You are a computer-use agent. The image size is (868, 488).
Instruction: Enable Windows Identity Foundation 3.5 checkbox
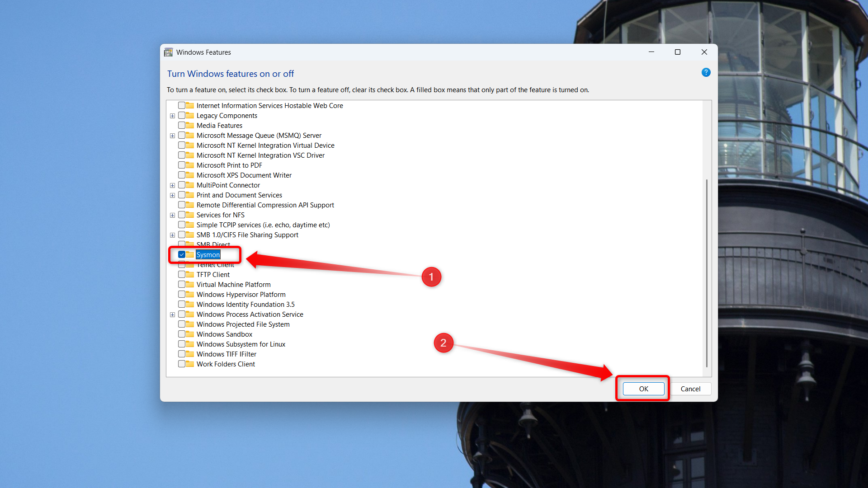coord(181,305)
